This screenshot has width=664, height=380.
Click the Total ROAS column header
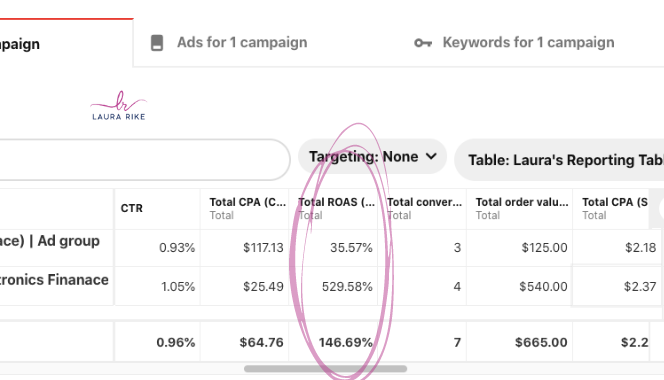click(x=336, y=202)
